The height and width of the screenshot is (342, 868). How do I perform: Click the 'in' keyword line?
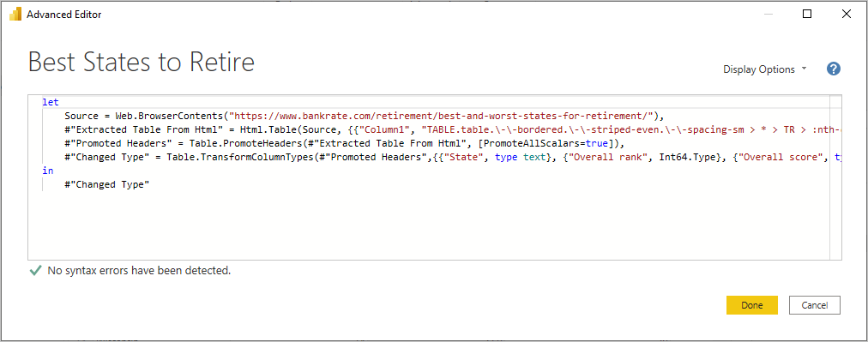coord(48,171)
